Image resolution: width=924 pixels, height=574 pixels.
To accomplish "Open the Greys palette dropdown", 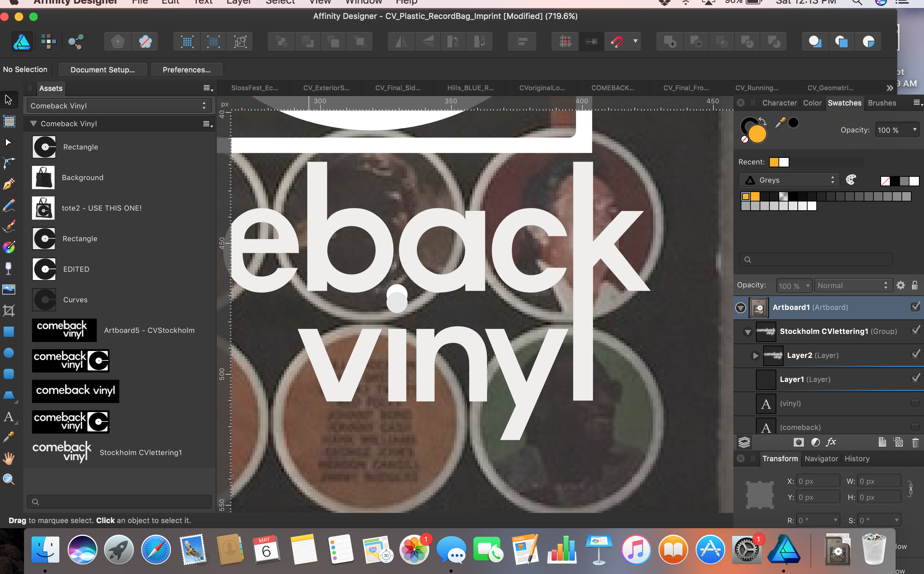I will 790,180.
